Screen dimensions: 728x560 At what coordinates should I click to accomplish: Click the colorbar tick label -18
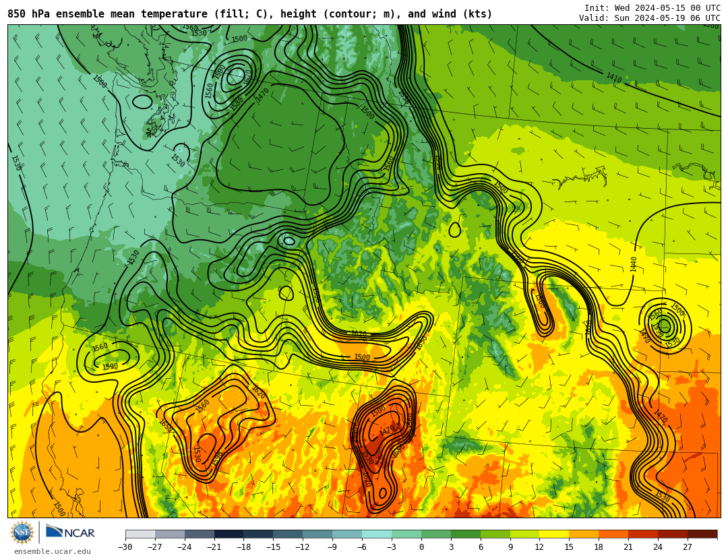(244, 547)
